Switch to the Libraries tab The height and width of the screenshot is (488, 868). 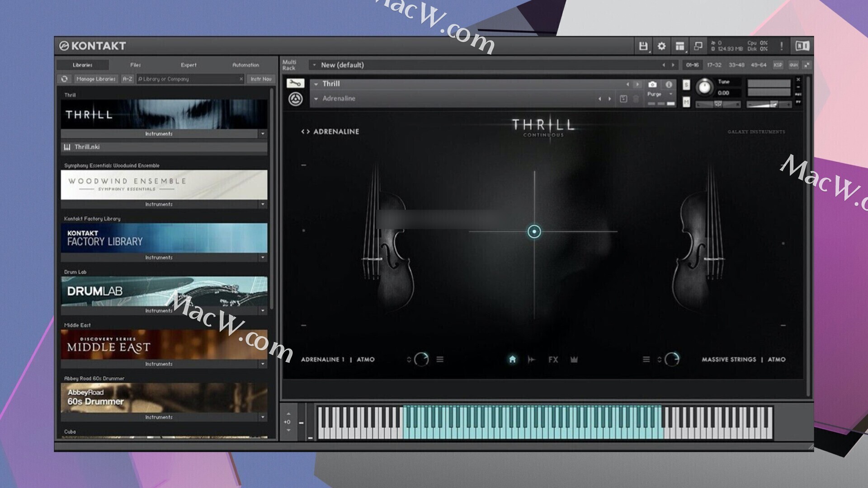pos(82,65)
